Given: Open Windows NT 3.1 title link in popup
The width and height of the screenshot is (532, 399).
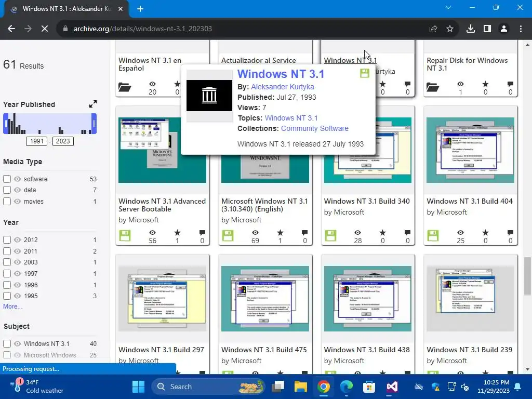Looking at the screenshot, I should (281, 74).
